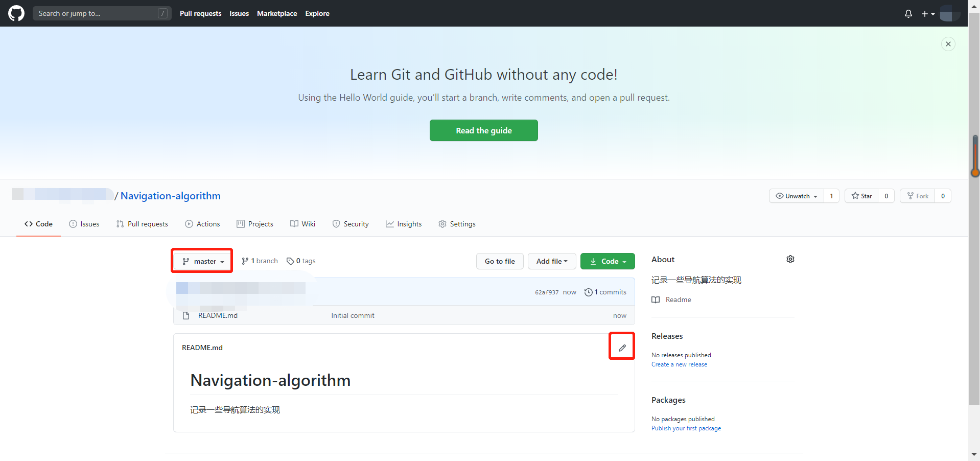Go to Marketplace

coord(277,13)
